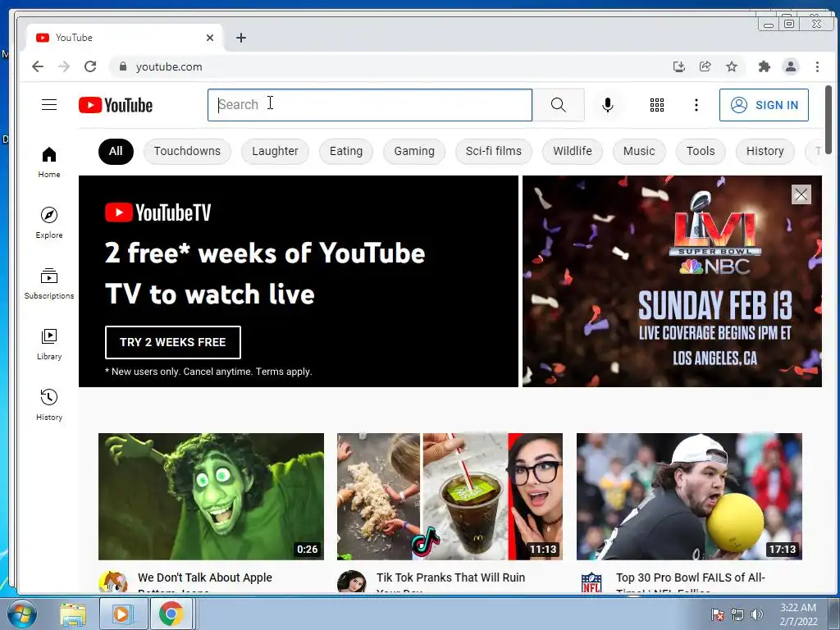Viewport: 840px width, 630px height.
Task: Click the SIGN IN button
Action: (764, 105)
